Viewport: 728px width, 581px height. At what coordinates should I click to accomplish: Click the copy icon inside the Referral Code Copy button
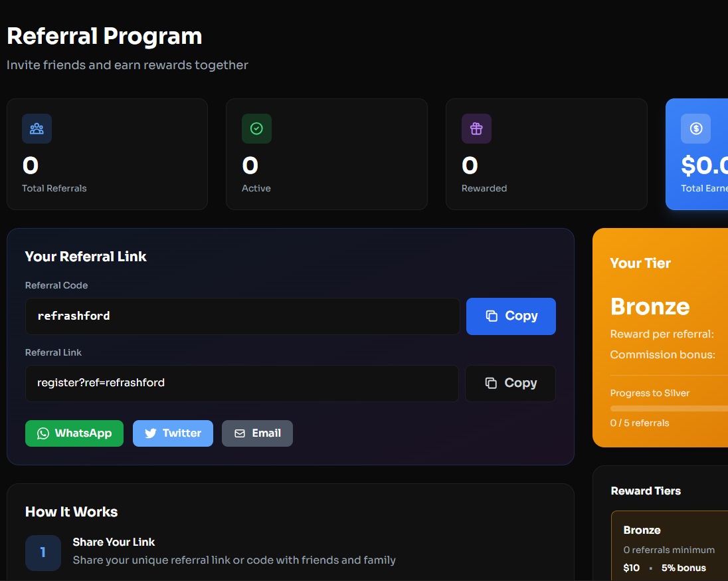[x=492, y=316]
